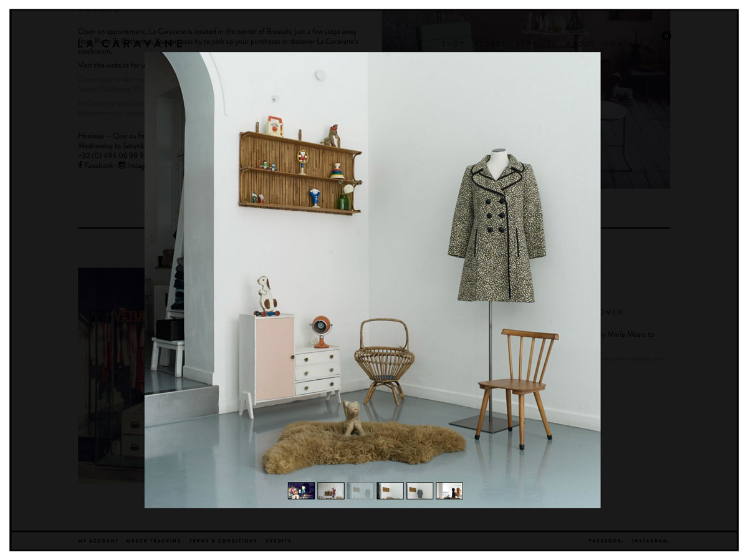Screen dimensions: 748x560
Task: Open the SERVICES menu item
Action: 535,44
